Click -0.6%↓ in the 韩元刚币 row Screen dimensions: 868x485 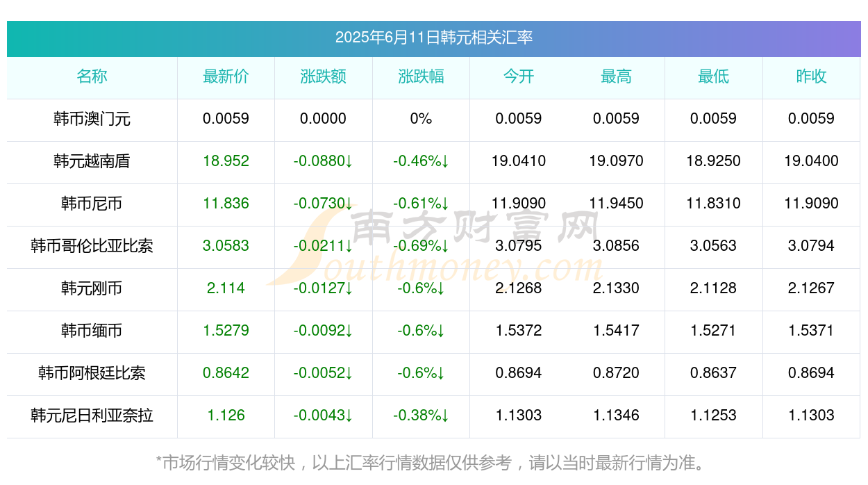point(421,288)
